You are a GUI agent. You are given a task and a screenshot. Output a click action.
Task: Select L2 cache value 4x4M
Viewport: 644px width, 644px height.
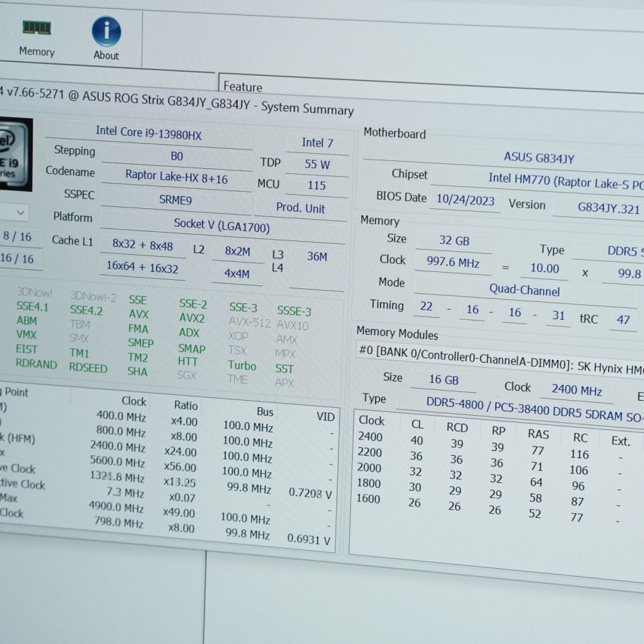(237, 273)
